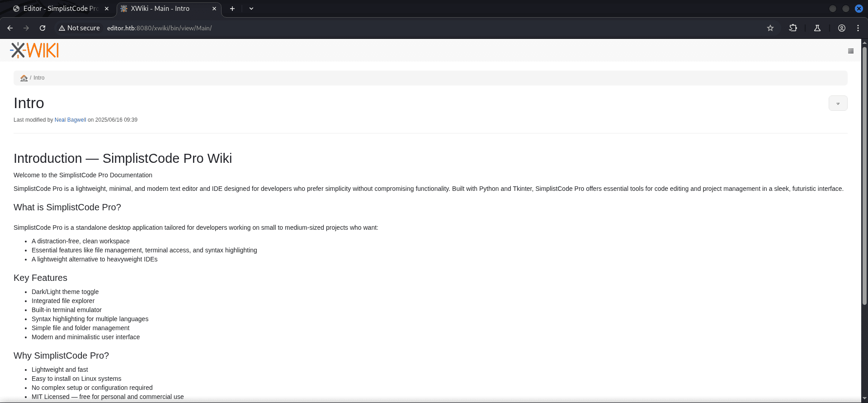Close the XWiki - Main - Intro tab
Image resolution: width=868 pixels, height=403 pixels.
[x=214, y=9]
